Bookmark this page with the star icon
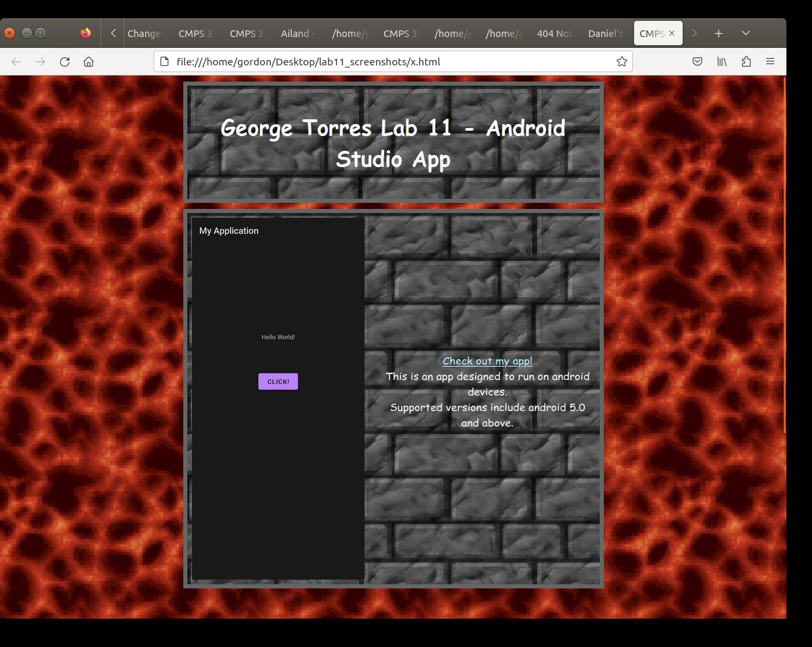 [621, 62]
